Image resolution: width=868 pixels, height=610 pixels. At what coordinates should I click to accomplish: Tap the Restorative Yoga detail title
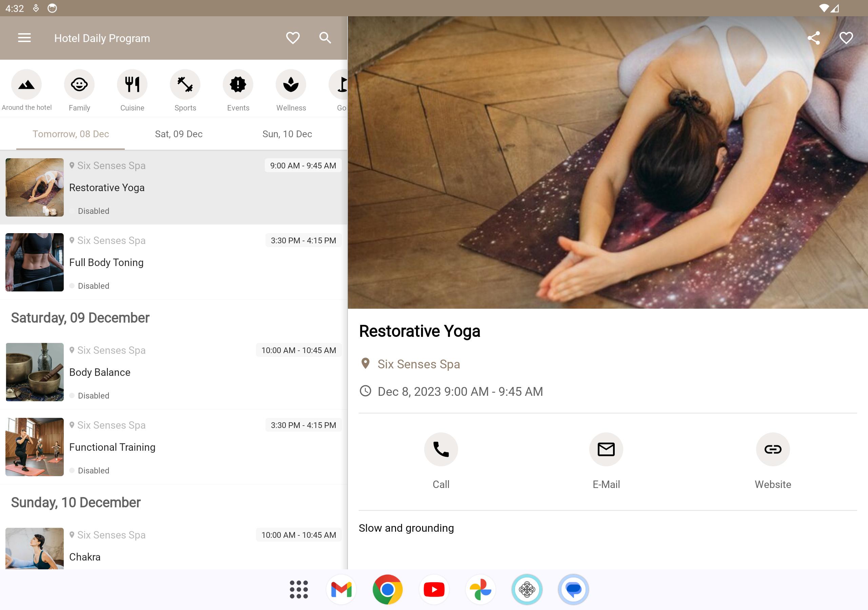coord(419,331)
